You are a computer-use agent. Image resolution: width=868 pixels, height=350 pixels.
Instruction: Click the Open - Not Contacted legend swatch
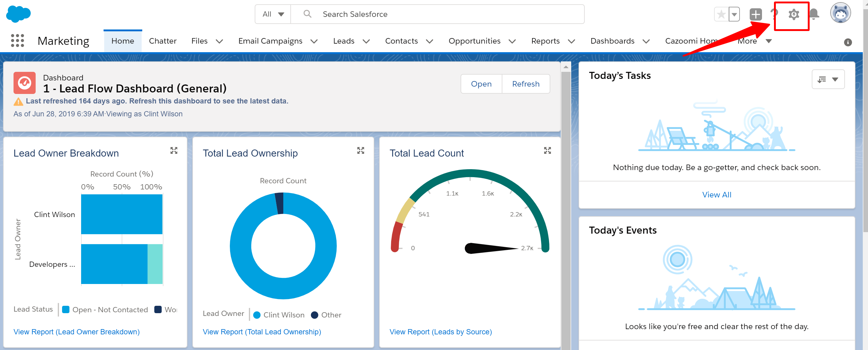66,309
